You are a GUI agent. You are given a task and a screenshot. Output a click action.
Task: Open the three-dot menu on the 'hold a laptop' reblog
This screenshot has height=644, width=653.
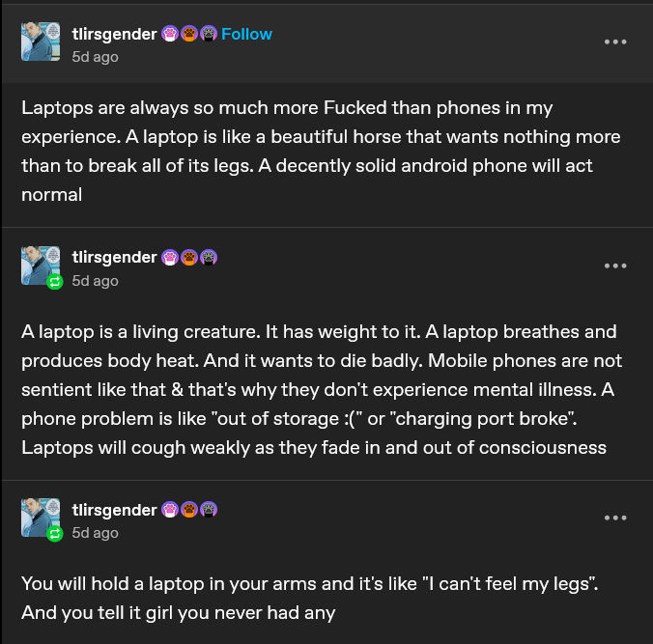(x=615, y=518)
